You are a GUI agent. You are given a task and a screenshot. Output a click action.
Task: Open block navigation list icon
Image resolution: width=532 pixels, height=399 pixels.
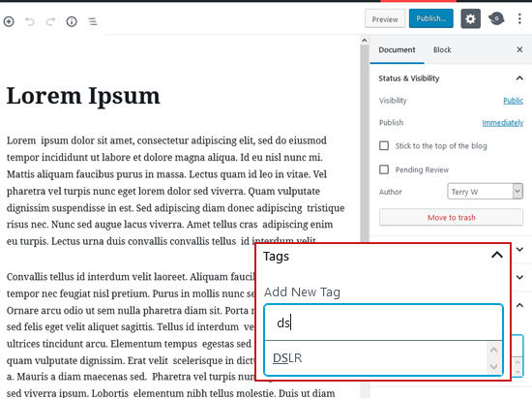pos(93,21)
